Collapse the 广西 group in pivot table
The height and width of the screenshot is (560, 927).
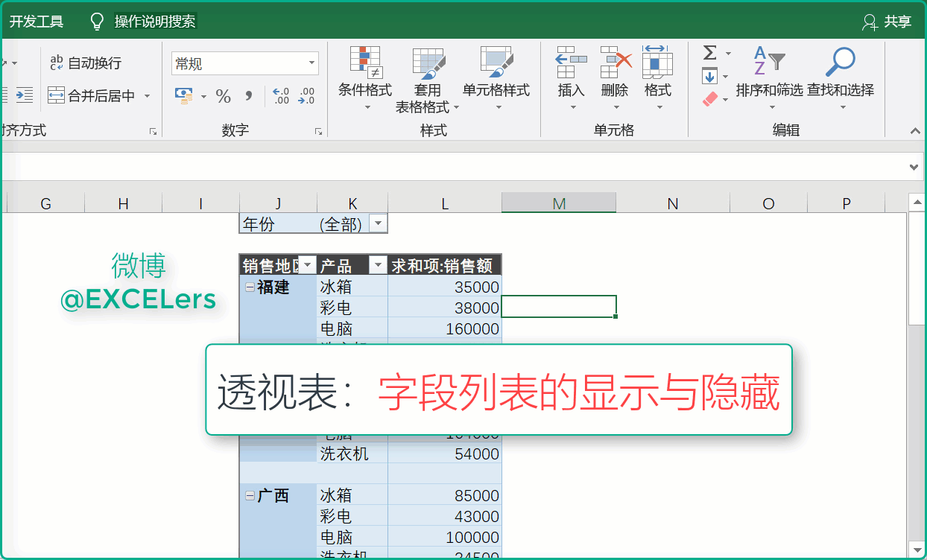(x=250, y=496)
